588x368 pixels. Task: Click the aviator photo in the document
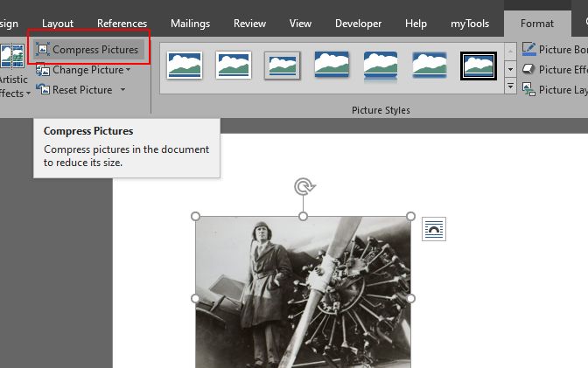point(303,293)
